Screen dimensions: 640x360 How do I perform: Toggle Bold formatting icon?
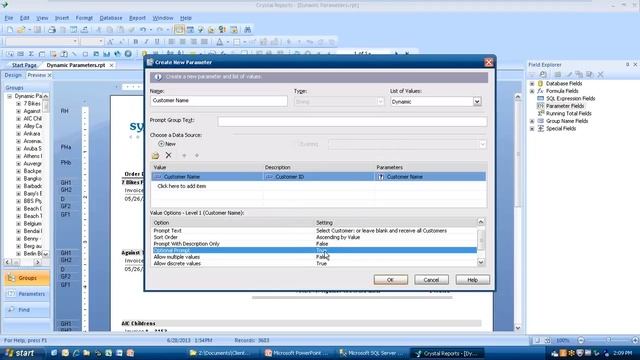click(136, 41)
